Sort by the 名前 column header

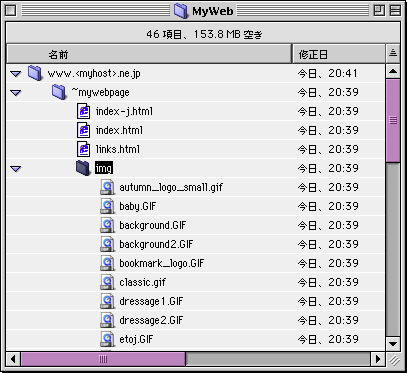(x=149, y=54)
